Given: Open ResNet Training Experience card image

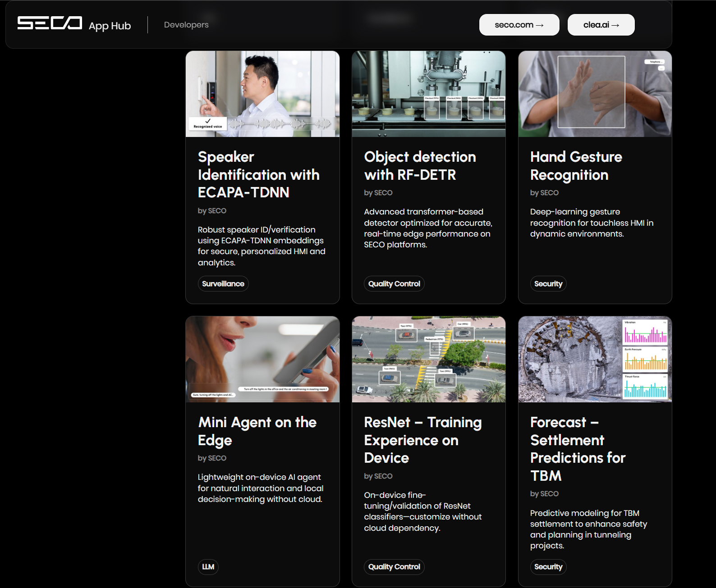Looking at the screenshot, I should click(x=429, y=359).
